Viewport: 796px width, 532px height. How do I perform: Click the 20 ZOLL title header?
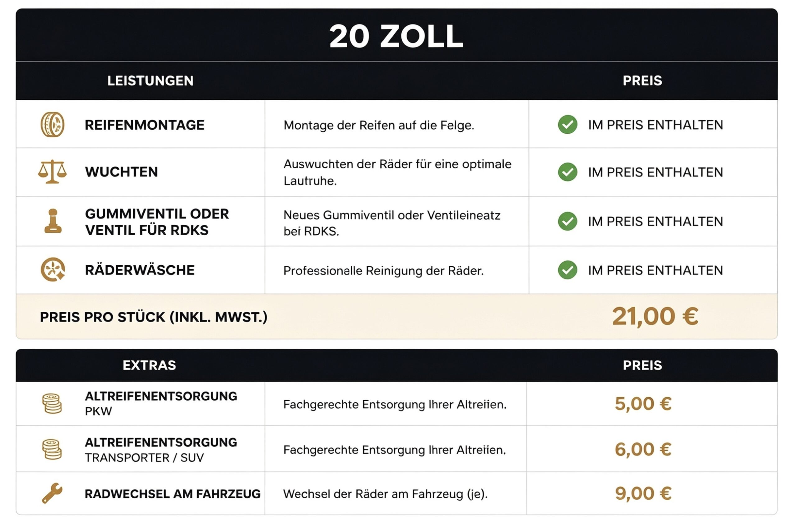tap(396, 36)
